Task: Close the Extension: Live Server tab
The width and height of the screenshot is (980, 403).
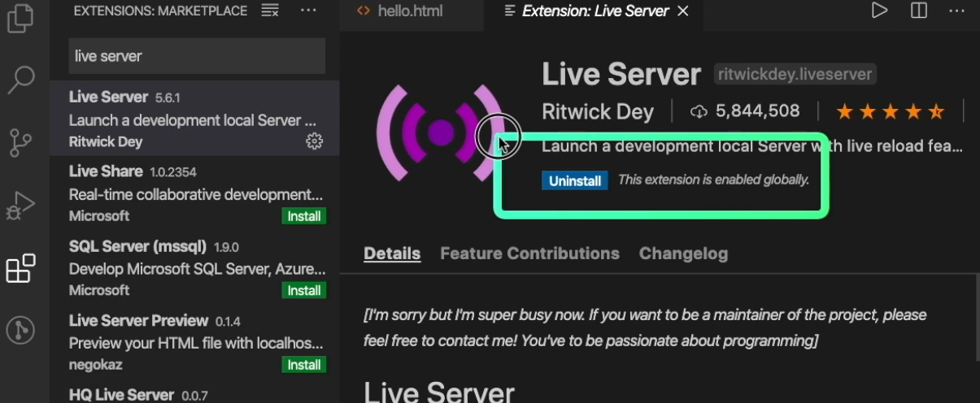Action: (683, 11)
